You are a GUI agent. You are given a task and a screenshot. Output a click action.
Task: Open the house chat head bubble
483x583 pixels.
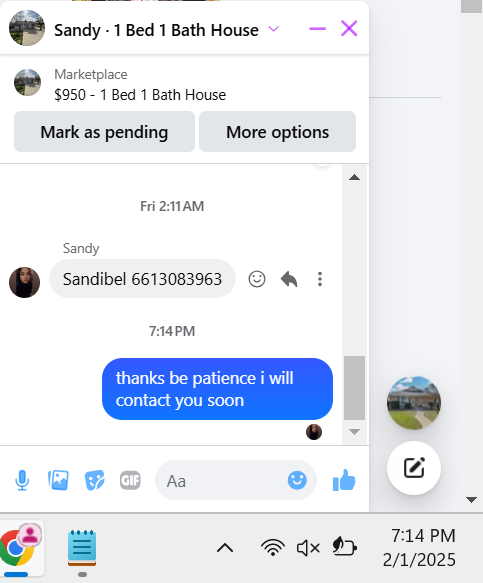click(414, 403)
